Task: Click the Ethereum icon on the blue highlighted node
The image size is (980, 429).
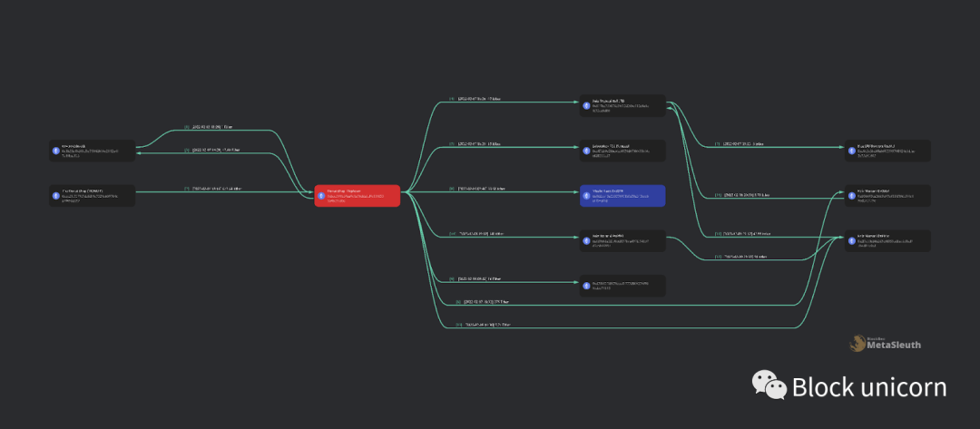Action: (x=587, y=196)
